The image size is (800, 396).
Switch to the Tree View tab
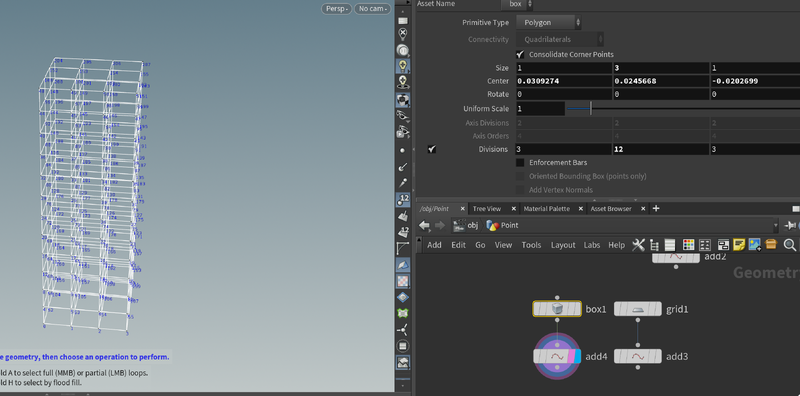tap(487, 209)
